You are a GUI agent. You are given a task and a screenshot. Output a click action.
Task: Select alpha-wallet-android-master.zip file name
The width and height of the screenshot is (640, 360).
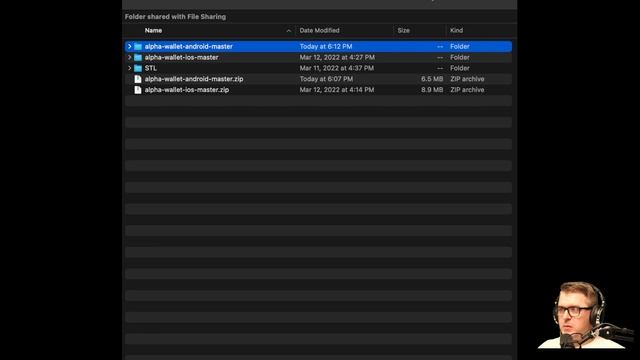[194, 79]
